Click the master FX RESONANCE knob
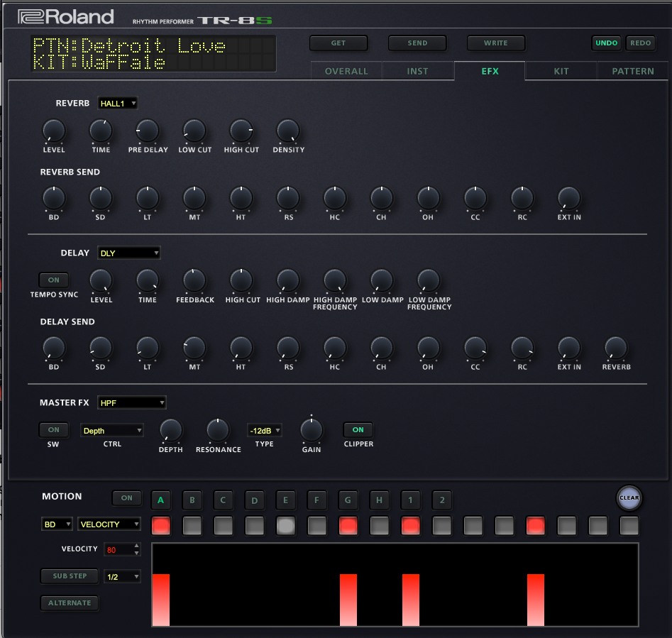 point(218,430)
